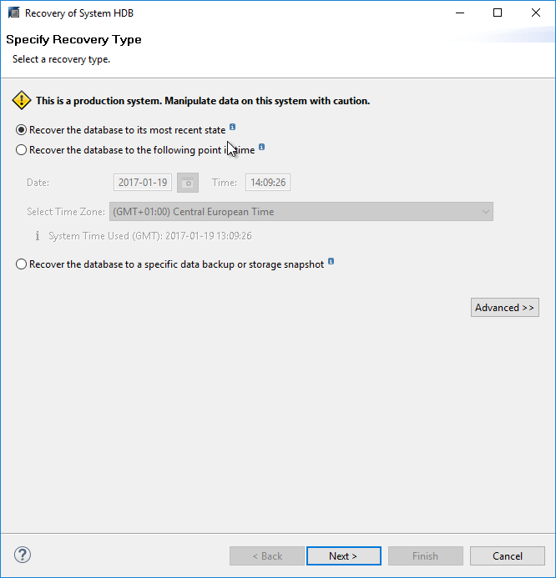Image resolution: width=556 pixels, height=578 pixels.
Task: Click the Next > button
Action: (x=344, y=556)
